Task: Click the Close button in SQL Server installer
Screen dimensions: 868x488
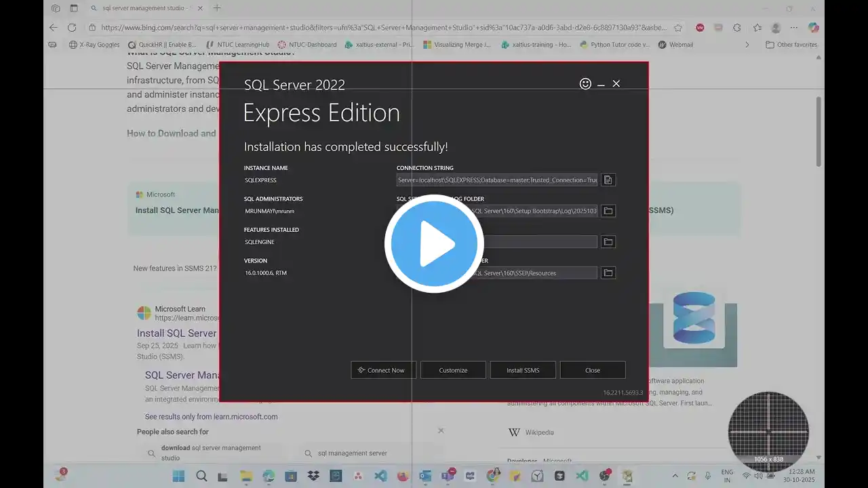Action: (593, 370)
